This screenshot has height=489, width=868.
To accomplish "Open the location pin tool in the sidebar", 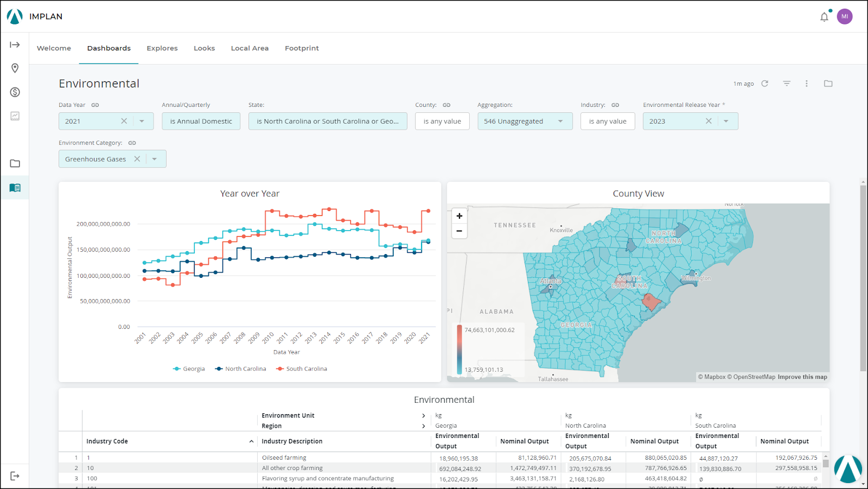I will [15, 68].
